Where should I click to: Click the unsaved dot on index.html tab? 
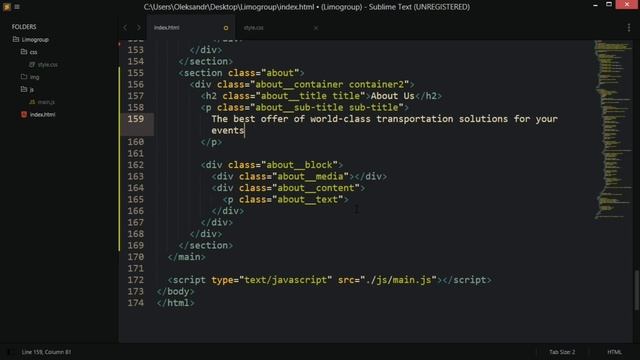pos(226,28)
